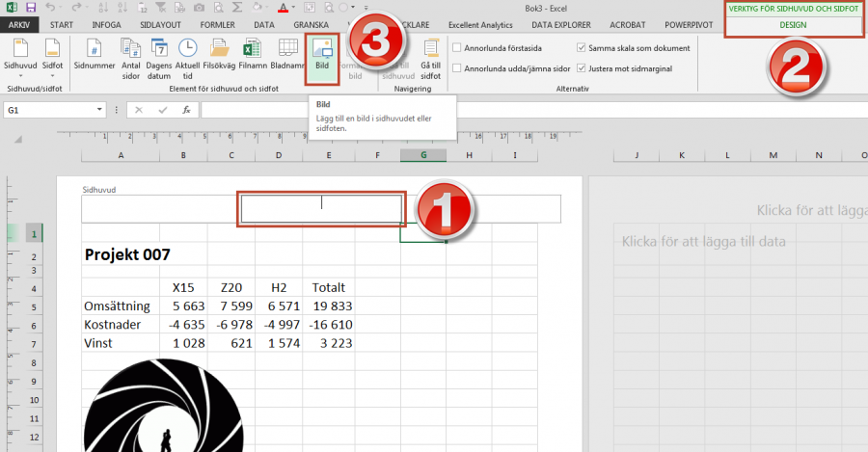Open the Excellent Analytics tab
This screenshot has height=452, width=868.
pos(480,25)
